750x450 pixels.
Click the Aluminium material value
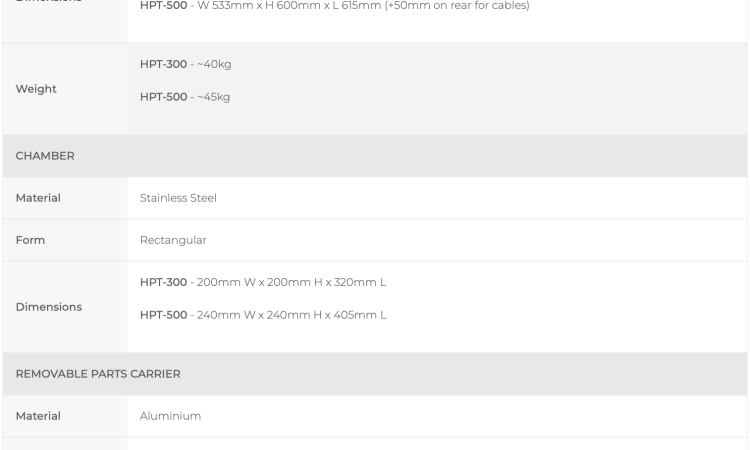pyautogui.click(x=170, y=416)
